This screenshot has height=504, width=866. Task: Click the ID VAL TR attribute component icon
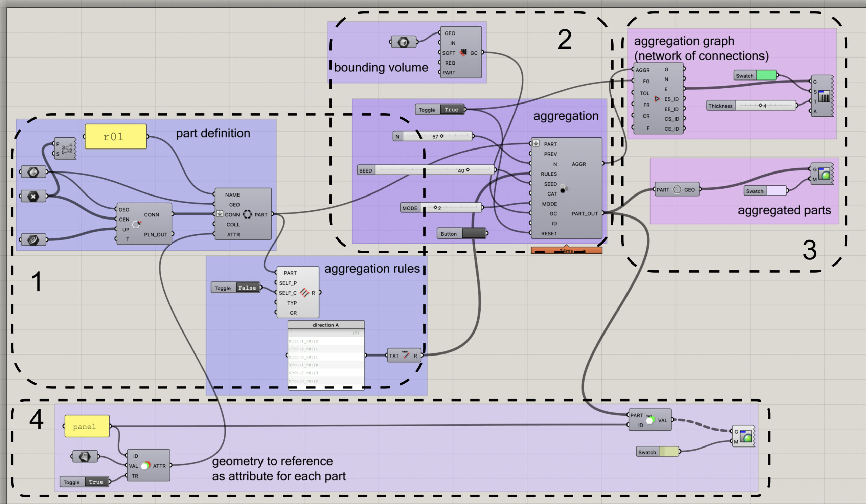tap(146, 465)
